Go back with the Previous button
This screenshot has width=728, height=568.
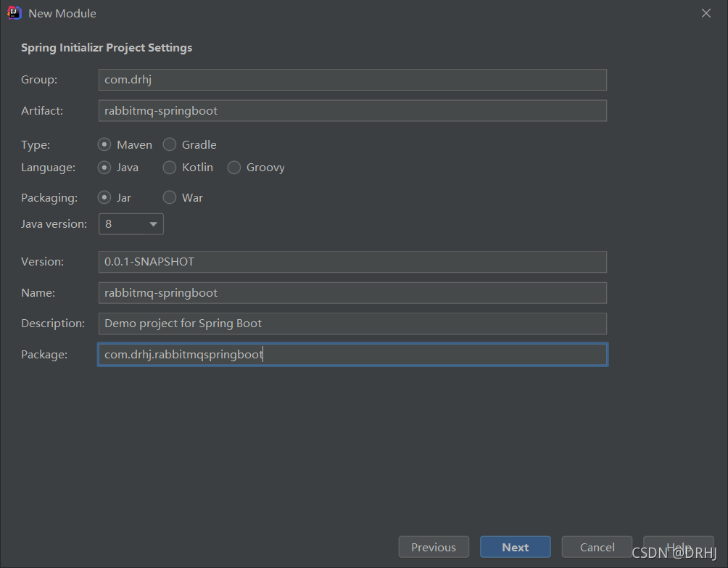(434, 547)
